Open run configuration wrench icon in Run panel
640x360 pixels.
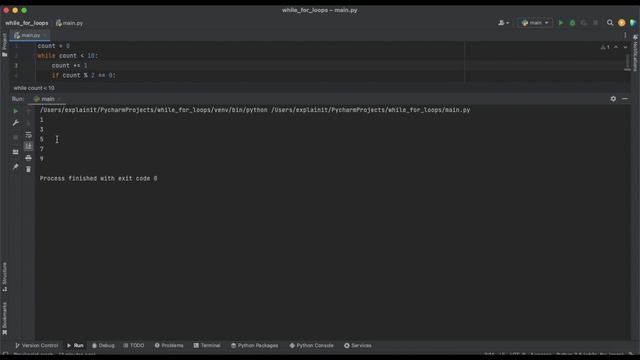coord(16,123)
